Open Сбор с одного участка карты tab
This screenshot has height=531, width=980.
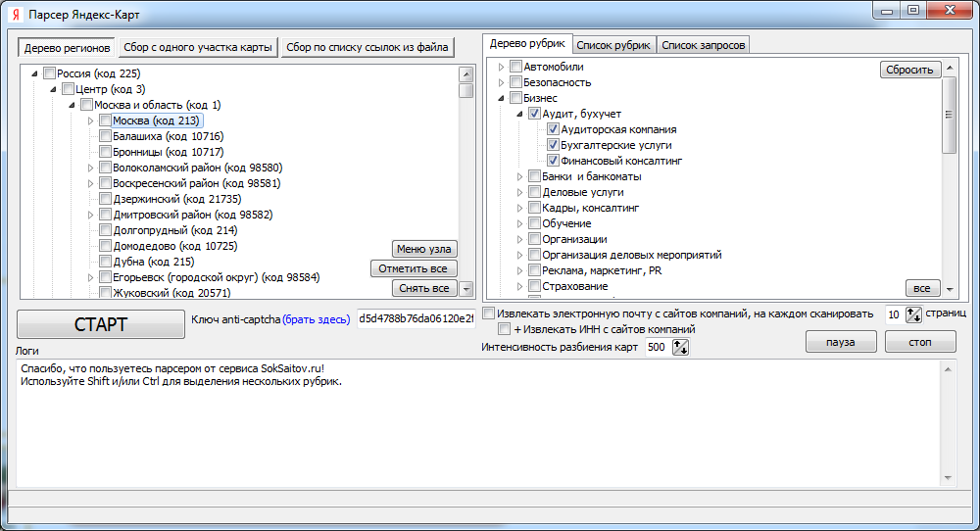198,46
